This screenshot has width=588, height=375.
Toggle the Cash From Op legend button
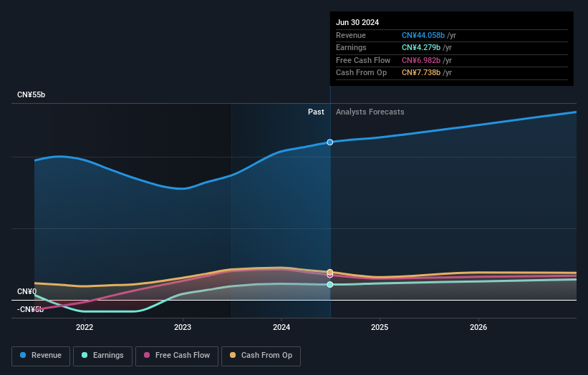(261, 356)
